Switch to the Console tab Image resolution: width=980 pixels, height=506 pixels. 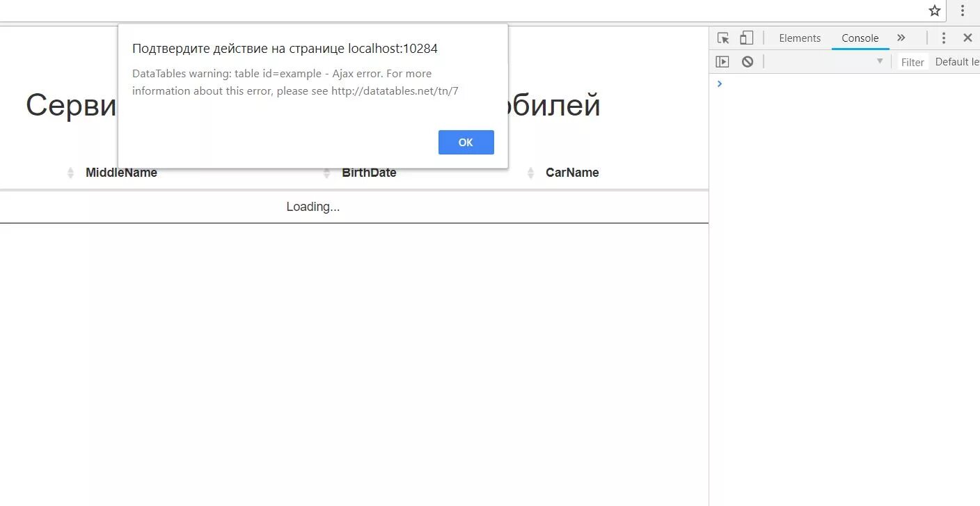coord(860,38)
